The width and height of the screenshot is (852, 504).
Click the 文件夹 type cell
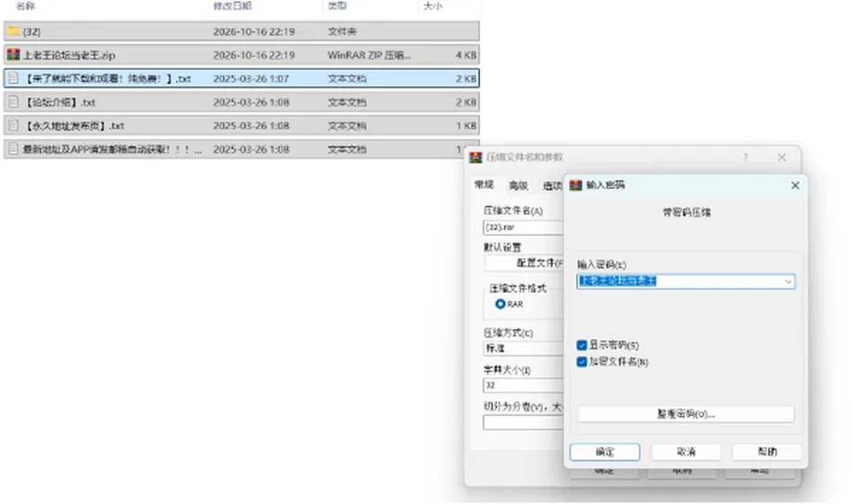pyautogui.click(x=342, y=32)
